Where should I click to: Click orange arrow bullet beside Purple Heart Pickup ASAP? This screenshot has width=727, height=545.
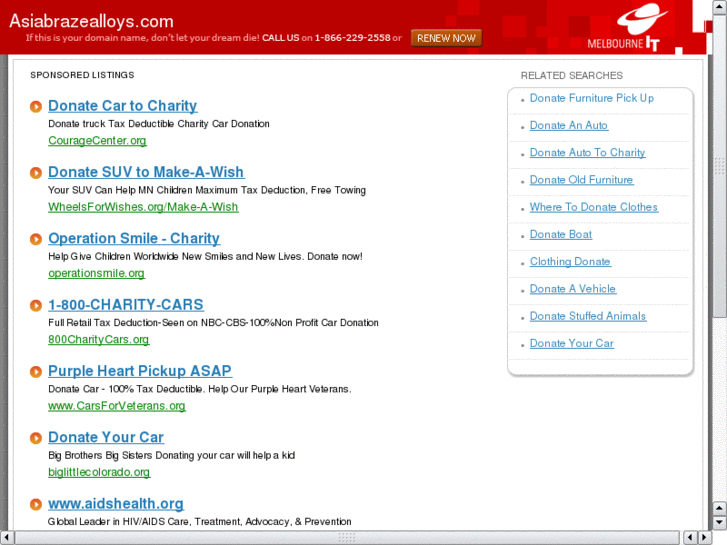point(36,372)
